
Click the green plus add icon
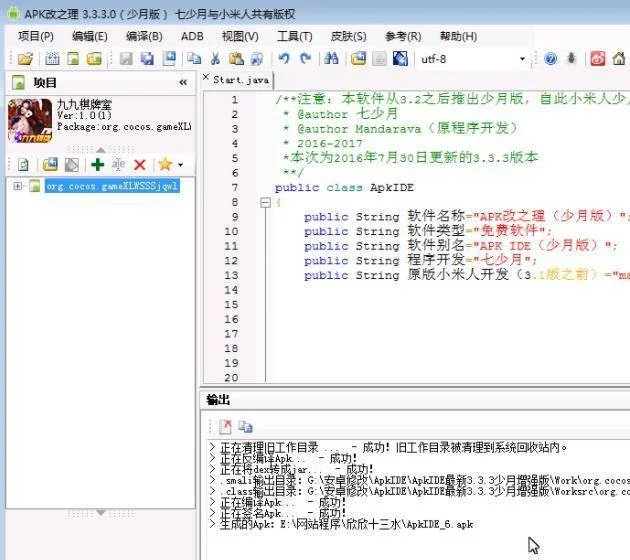[x=97, y=164]
